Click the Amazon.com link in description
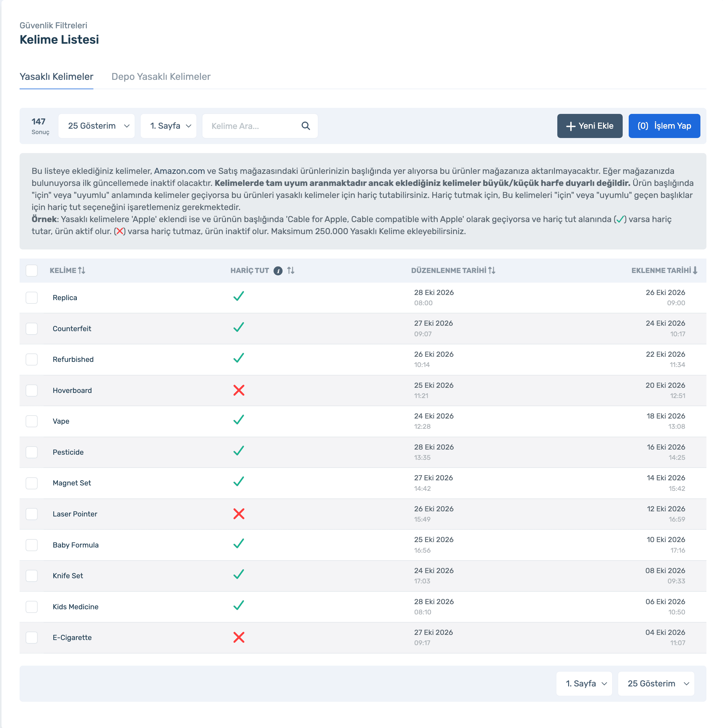This screenshot has width=723, height=728. tap(179, 171)
